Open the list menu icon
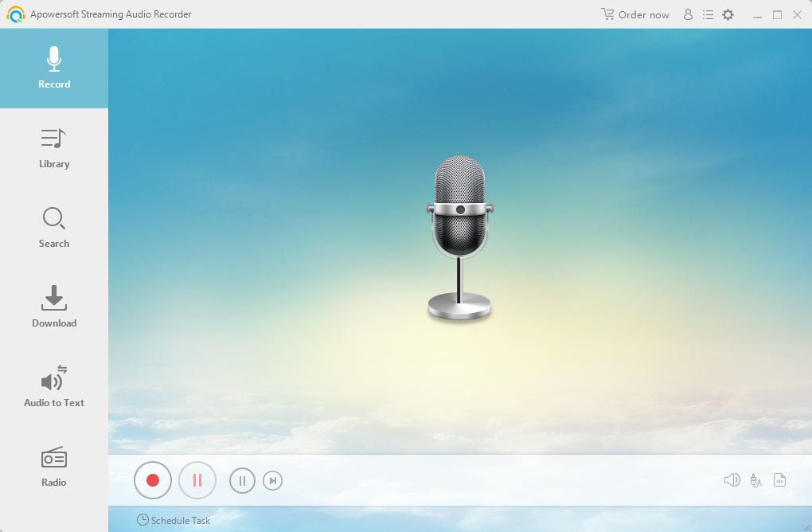 (x=708, y=14)
